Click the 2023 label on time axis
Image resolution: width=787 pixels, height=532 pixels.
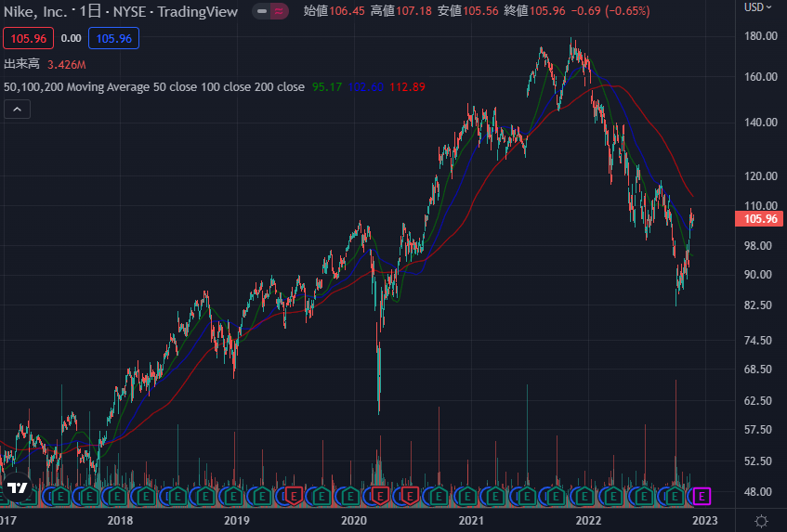(x=705, y=521)
